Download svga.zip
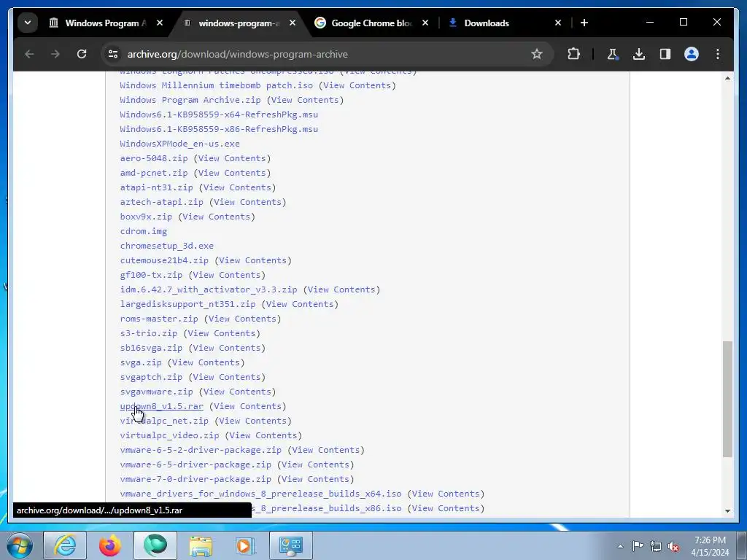This screenshot has height=560, width=747. tap(141, 362)
